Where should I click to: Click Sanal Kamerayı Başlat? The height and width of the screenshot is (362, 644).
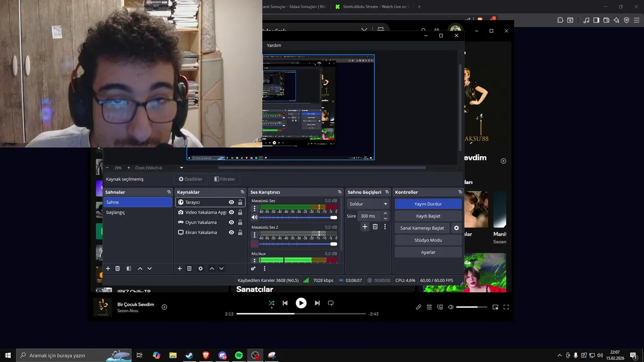(x=422, y=228)
